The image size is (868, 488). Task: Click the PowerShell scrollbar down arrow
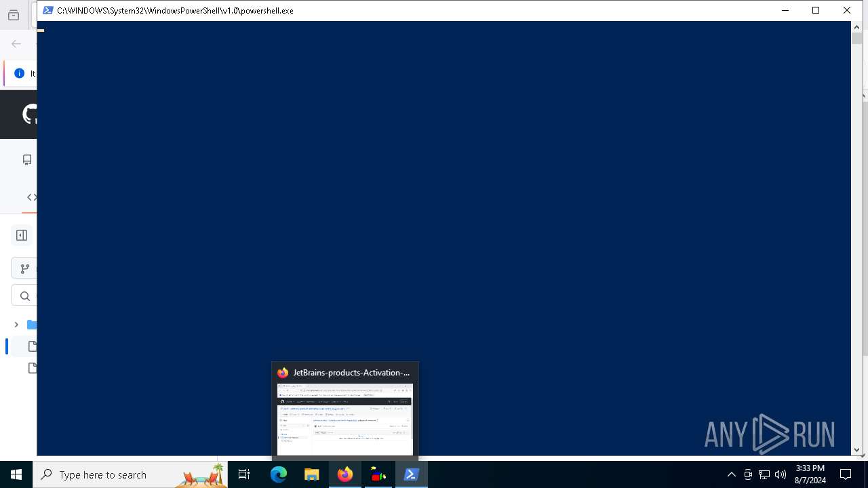tap(856, 449)
